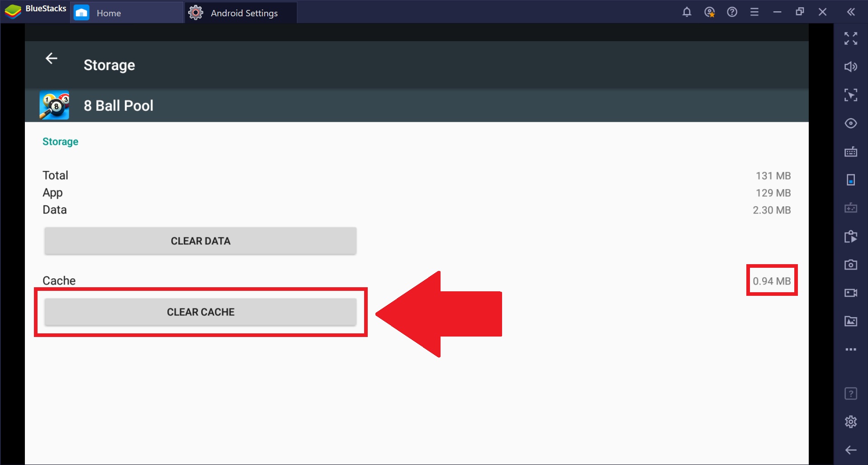Screen dimensions: 868x465
Task: Collapse the sidebar with double chevron
Action: 851,12
